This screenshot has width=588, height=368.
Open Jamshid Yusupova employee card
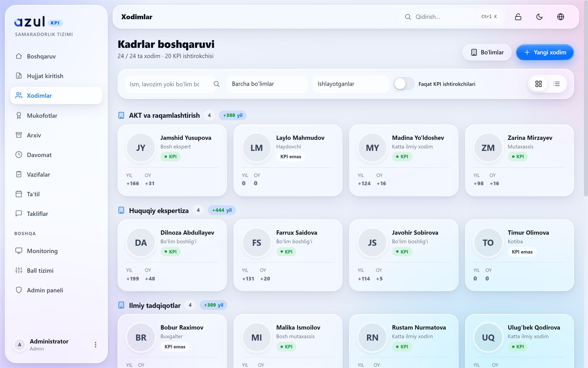pyautogui.click(x=172, y=160)
